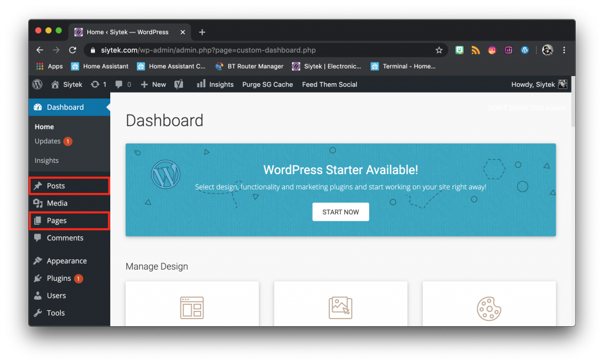Click the site padlock icon in address bar
604x364 pixels.
[x=93, y=51]
